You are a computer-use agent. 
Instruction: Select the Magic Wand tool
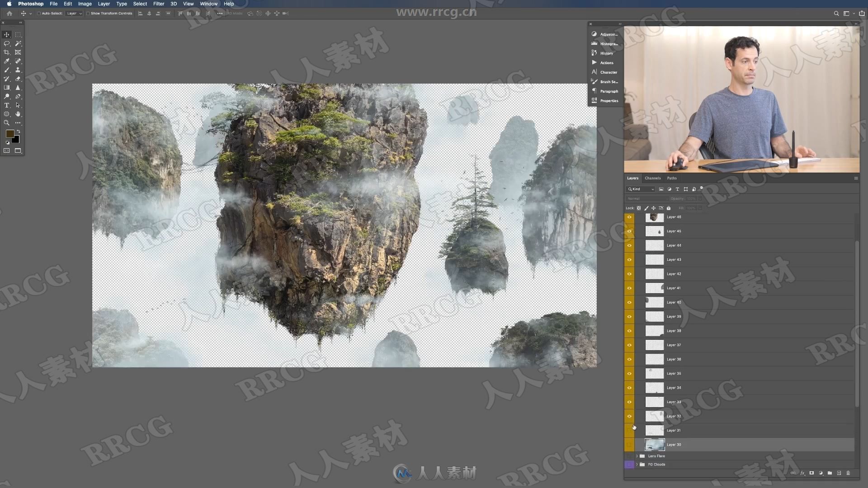(x=18, y=44)
